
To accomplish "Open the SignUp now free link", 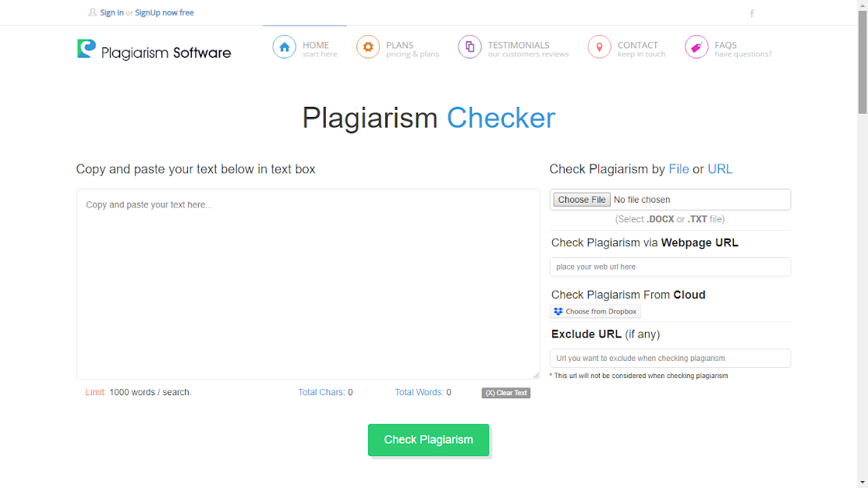I will point(165,12).
